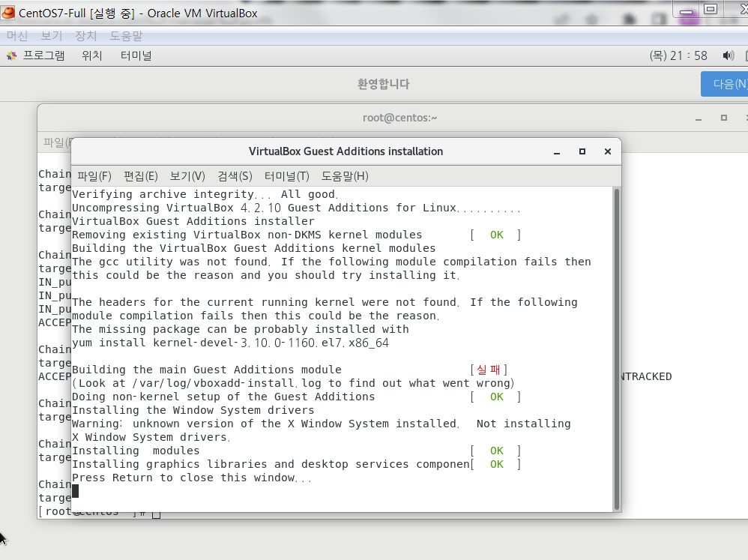Open 터미널(T) menu in Guest Additions window

287,176
